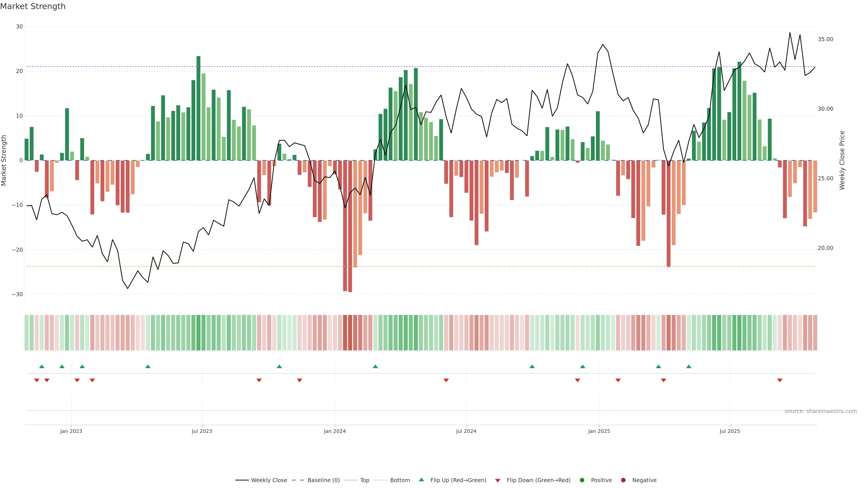This screenshot has width=868, height=488.
Task: Click the Weekly Close Price axis title
Action: tap(842, 160)
